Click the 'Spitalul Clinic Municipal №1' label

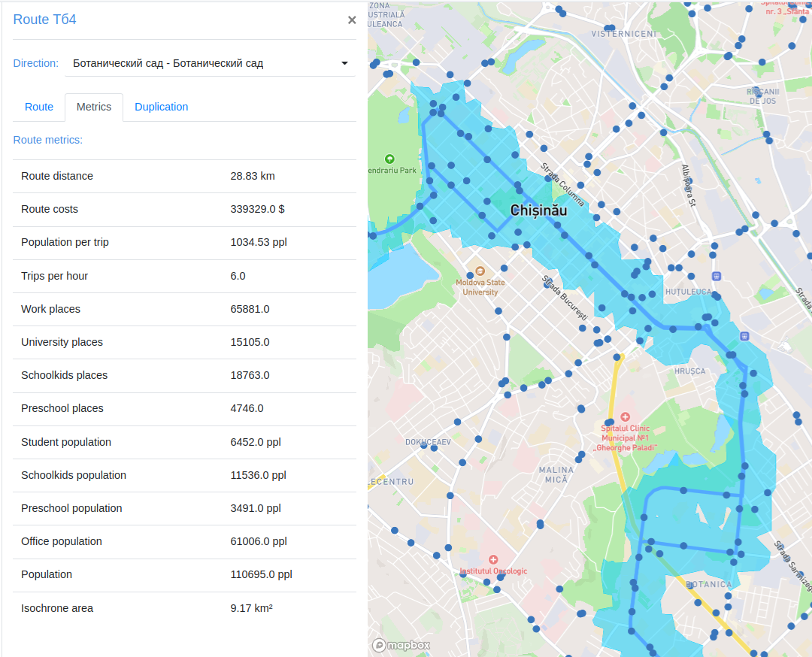(626, 438)
